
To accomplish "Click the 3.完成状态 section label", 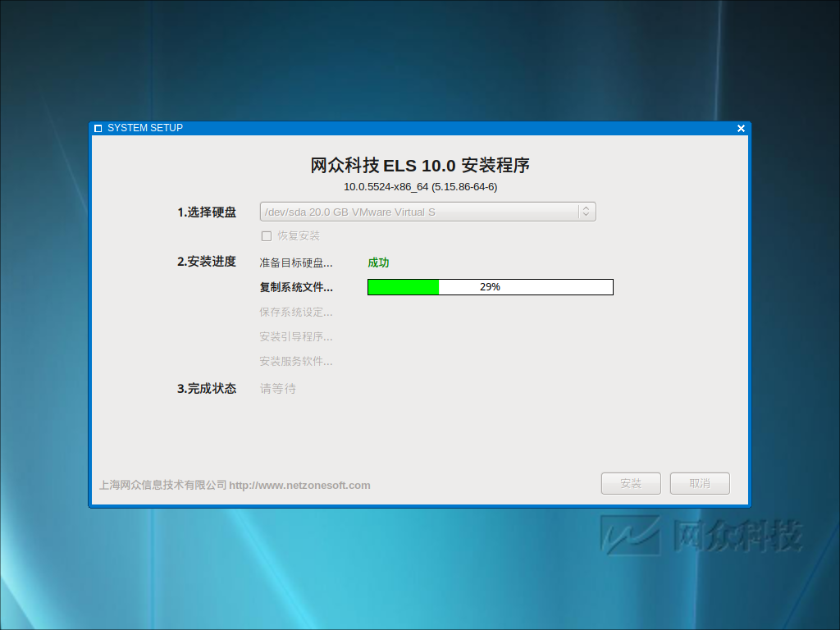I will pos(207,388).
